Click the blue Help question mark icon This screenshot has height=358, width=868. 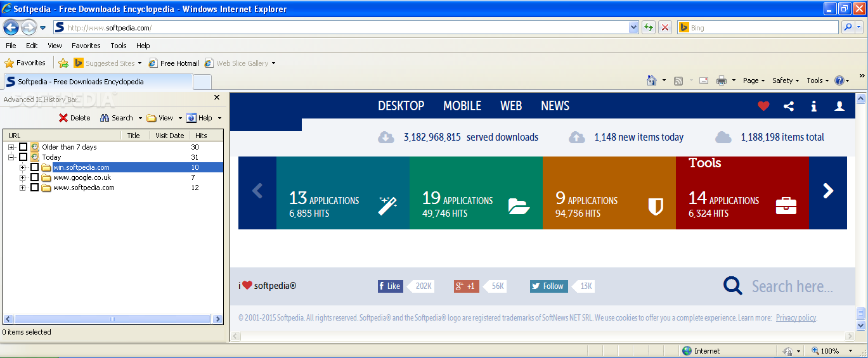839,80
